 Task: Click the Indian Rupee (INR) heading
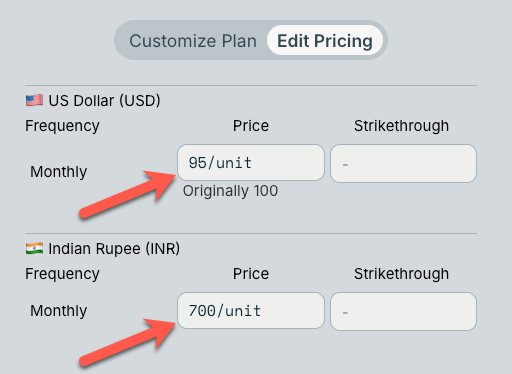(114, 249)
